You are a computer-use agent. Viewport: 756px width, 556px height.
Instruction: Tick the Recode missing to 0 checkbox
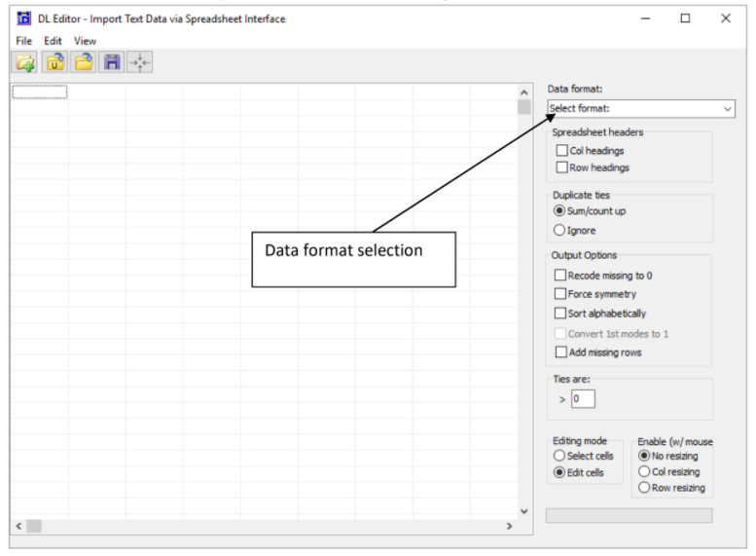560,276
